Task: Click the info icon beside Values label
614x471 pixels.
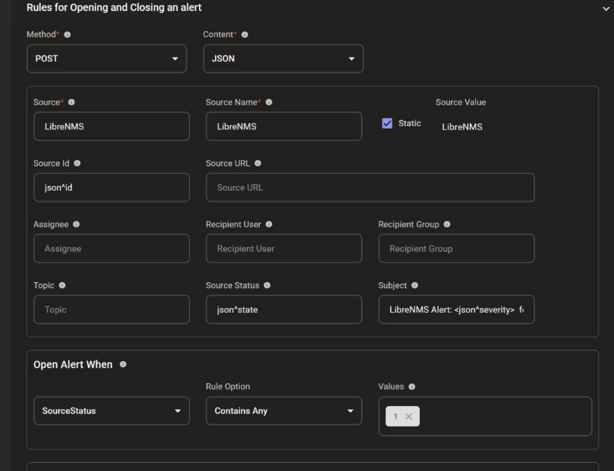Action: 412,387
